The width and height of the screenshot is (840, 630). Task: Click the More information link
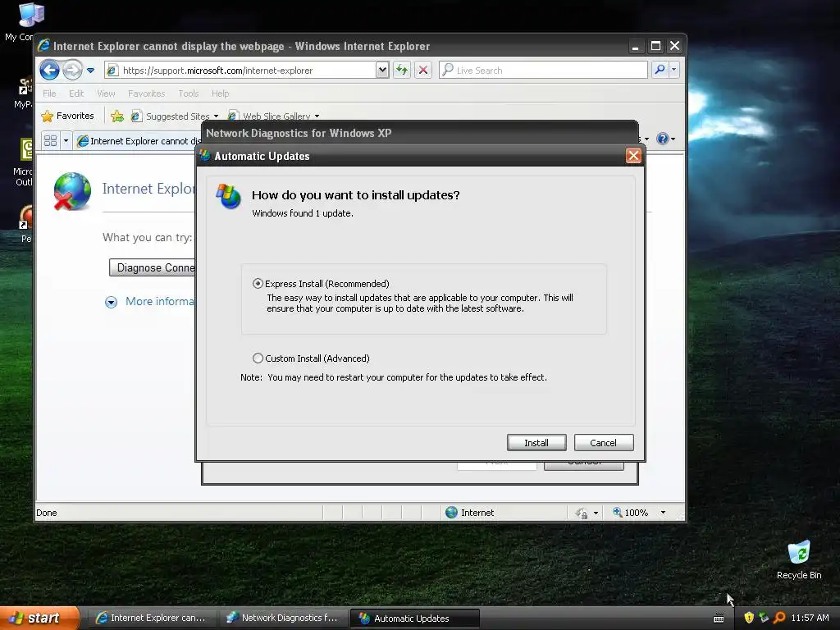click(x=160, y=301)
